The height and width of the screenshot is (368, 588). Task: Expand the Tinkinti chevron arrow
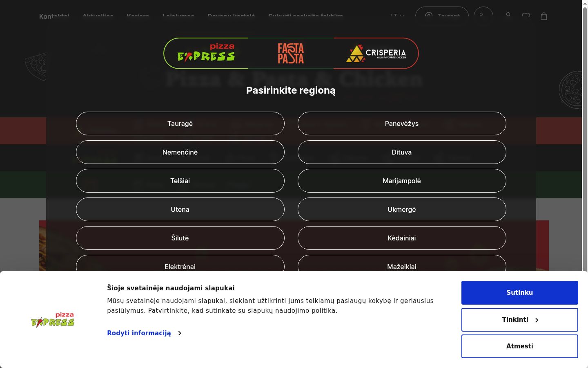coord(537,320)
